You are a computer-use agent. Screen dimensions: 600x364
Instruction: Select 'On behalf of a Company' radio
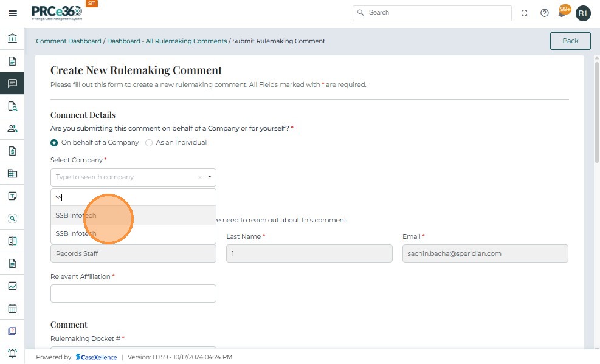click(x=55, y=143)
